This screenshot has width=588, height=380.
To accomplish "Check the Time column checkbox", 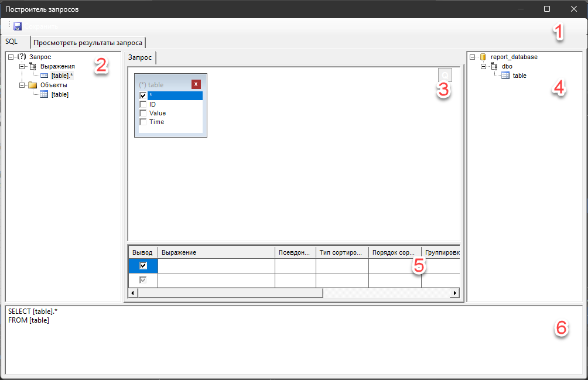I will point(143,122).
